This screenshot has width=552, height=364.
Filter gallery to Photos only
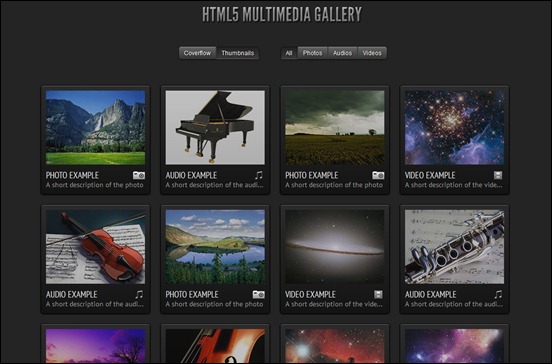click(312, 53)
